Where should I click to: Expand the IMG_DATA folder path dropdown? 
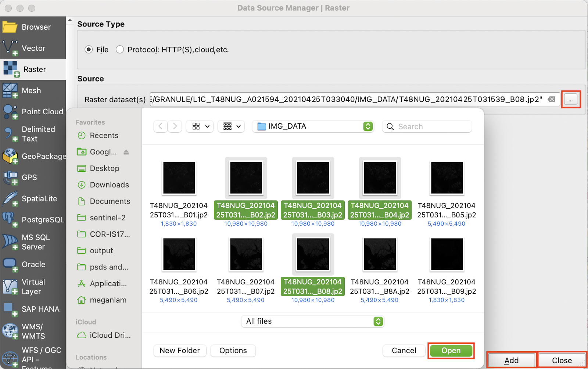(367, 126)
